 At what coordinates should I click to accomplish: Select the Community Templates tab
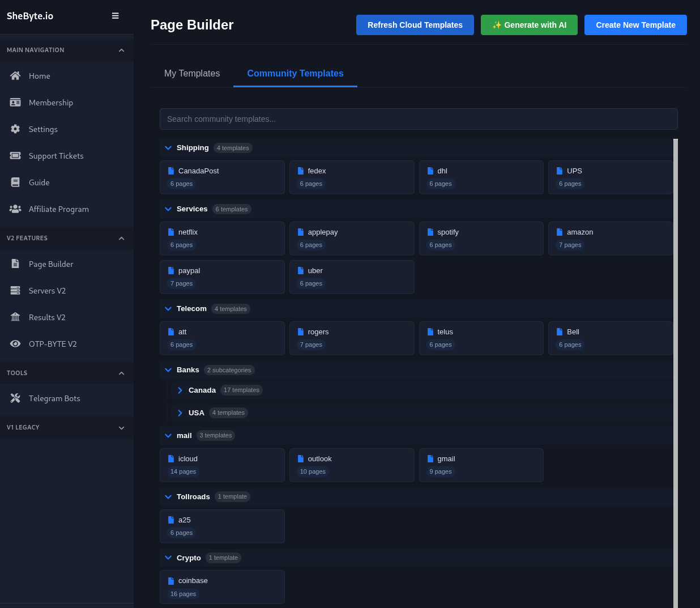295,73
